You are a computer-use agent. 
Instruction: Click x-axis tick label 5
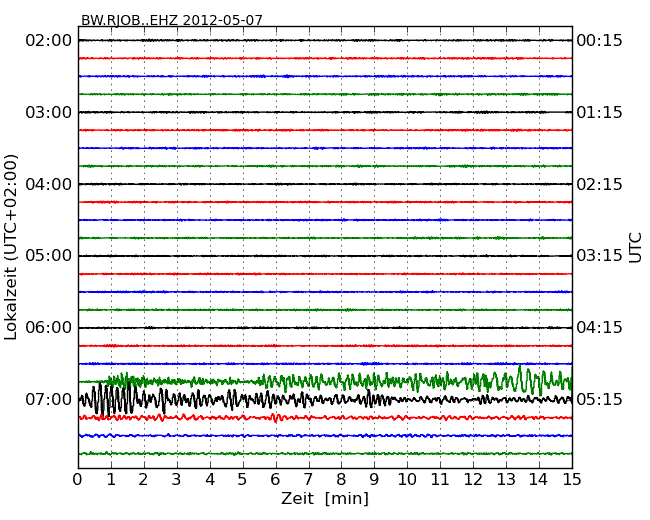[243, 479]
